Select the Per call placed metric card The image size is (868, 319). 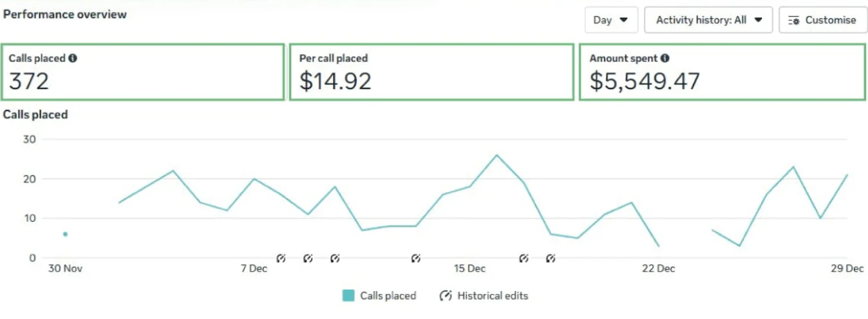431,72
